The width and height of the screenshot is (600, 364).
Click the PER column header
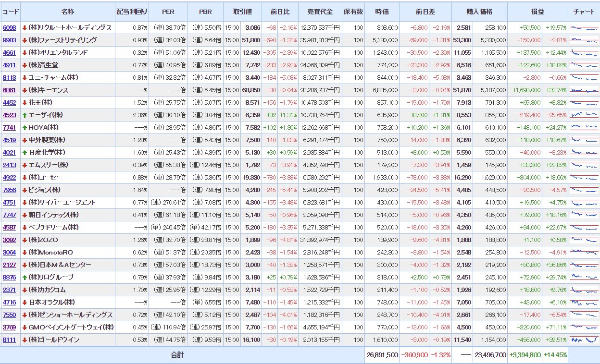168,12
